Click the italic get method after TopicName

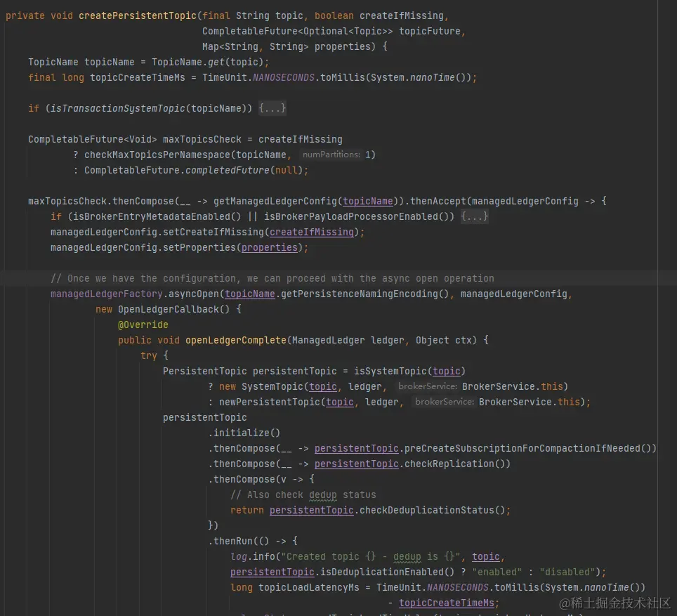(216, 63)
